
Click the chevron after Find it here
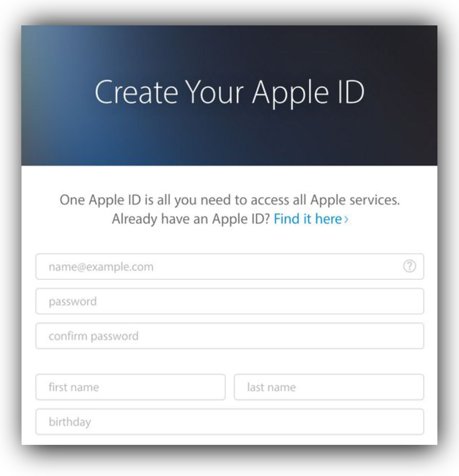346,220
